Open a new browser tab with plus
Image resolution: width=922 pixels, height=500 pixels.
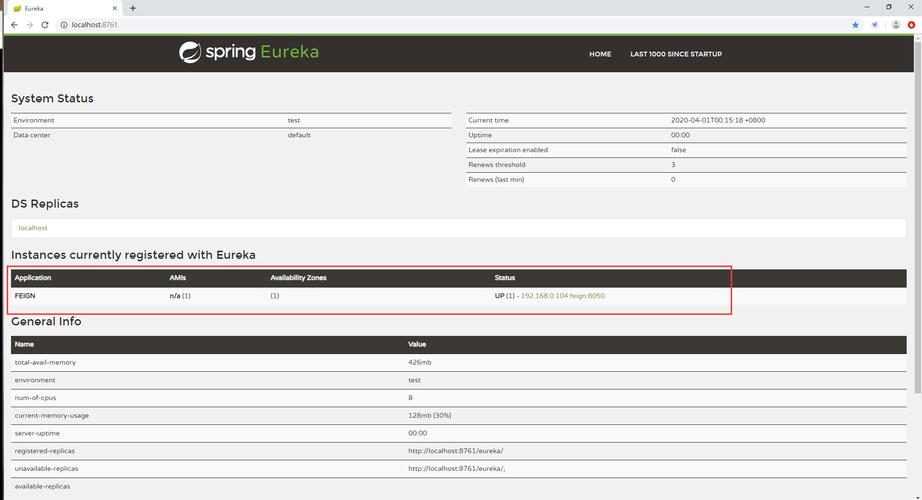click(133, 8)
